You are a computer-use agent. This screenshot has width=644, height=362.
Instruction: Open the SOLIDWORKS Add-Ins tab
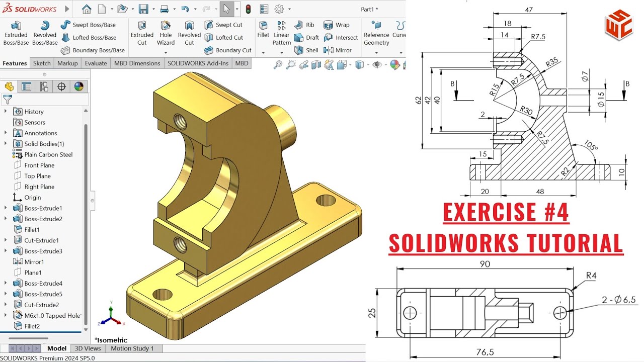coord(198,63)
